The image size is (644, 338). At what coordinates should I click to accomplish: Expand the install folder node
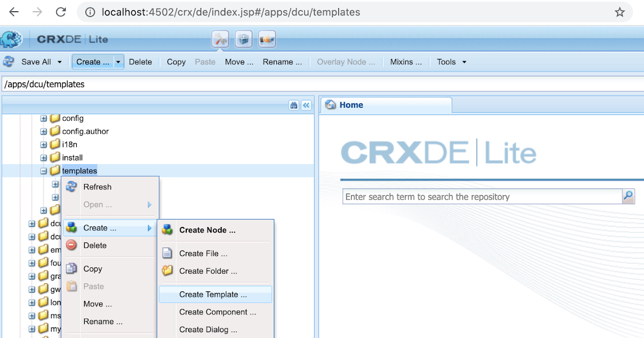[43, 158]
